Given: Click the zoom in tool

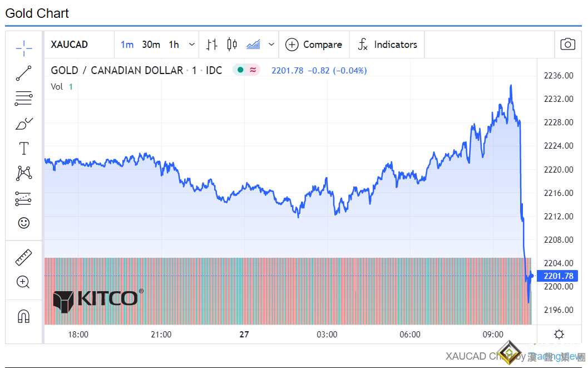Looking at the screenshot, I should click(x=24, y=282).
